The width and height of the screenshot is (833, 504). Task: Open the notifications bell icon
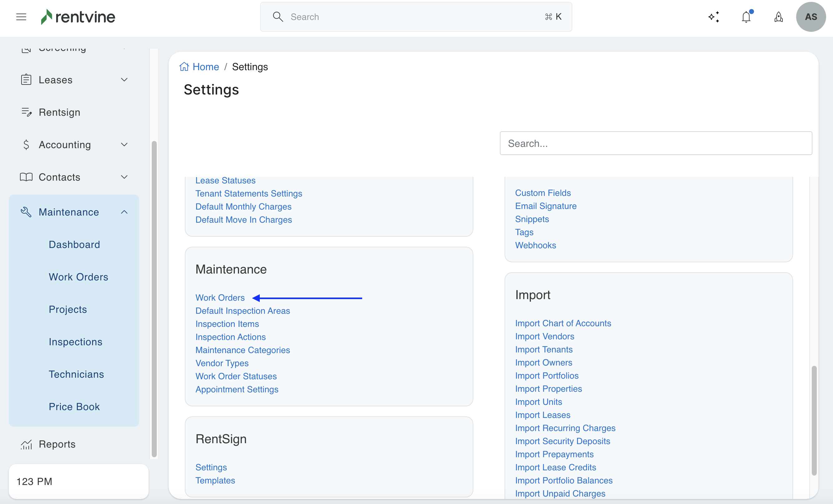[x=746, y=17]
